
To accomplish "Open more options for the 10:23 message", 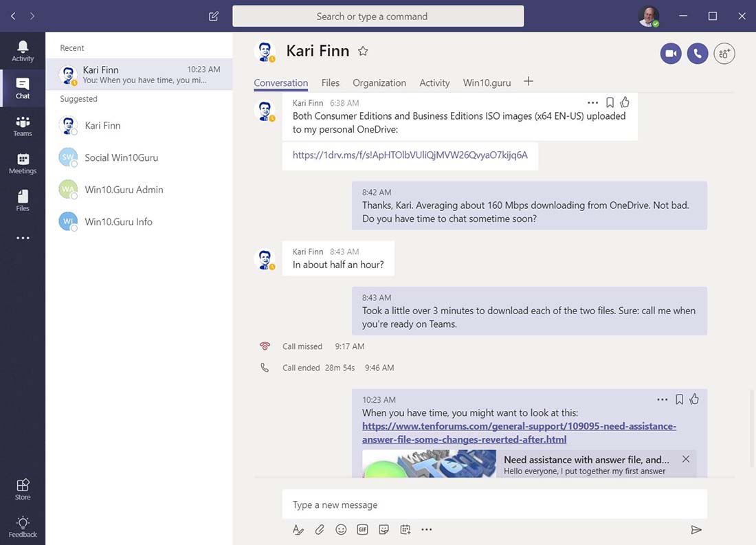I will click(x=662, y=399).
